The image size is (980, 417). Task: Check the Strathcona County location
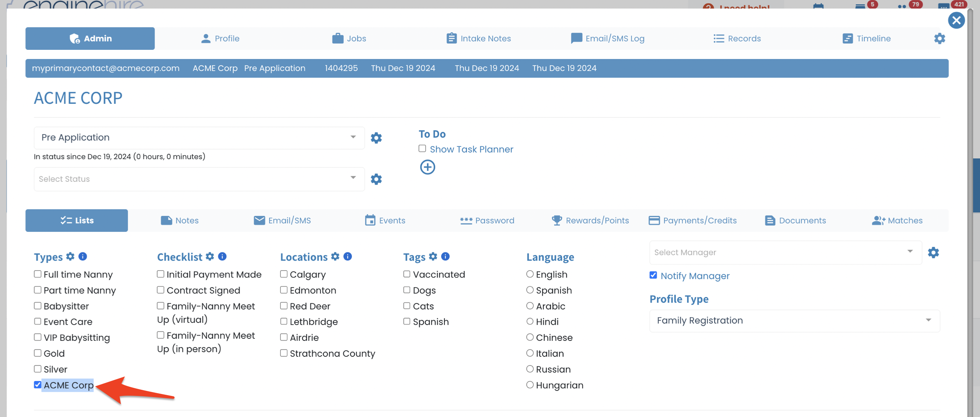[x=284, y=353]
